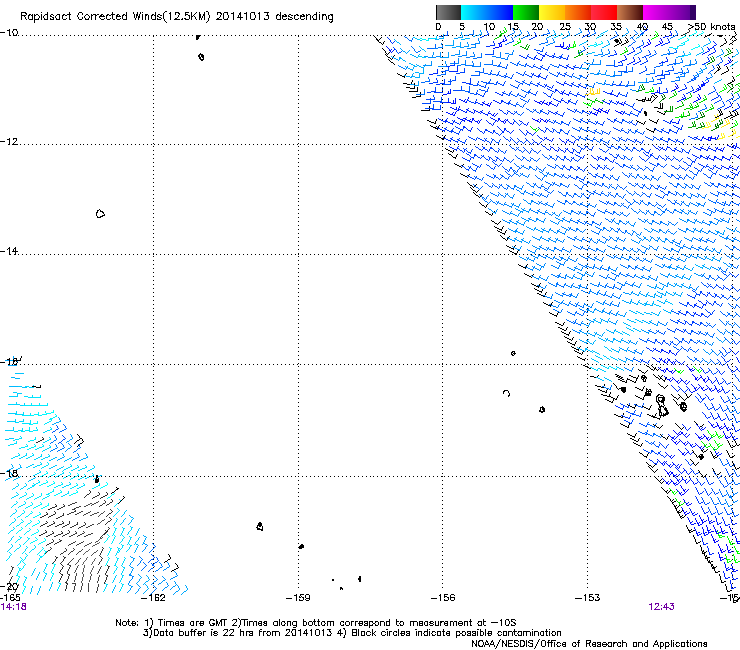Click the -153 longitude axis label

588,598
